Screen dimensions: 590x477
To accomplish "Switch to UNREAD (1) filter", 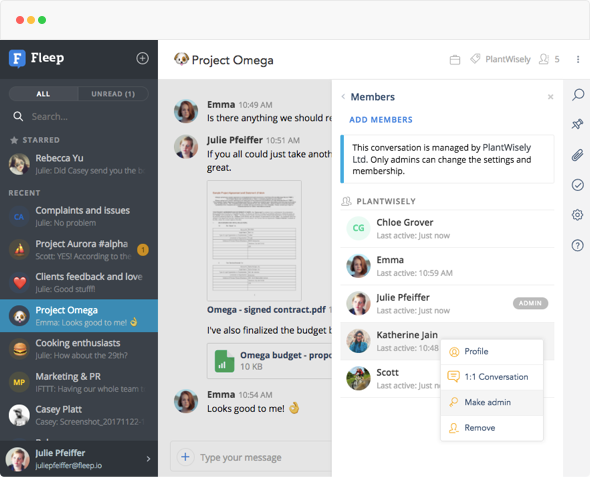I will (113, 94).
